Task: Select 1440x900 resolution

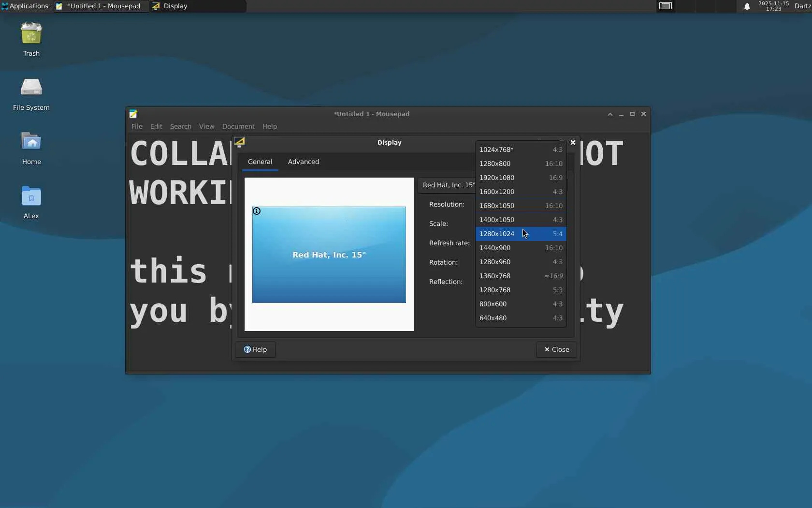Action: [x=521, y=248]
